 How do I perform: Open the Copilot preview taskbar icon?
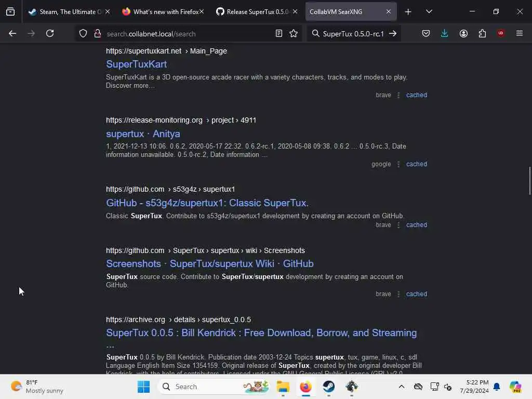[515, 387]
